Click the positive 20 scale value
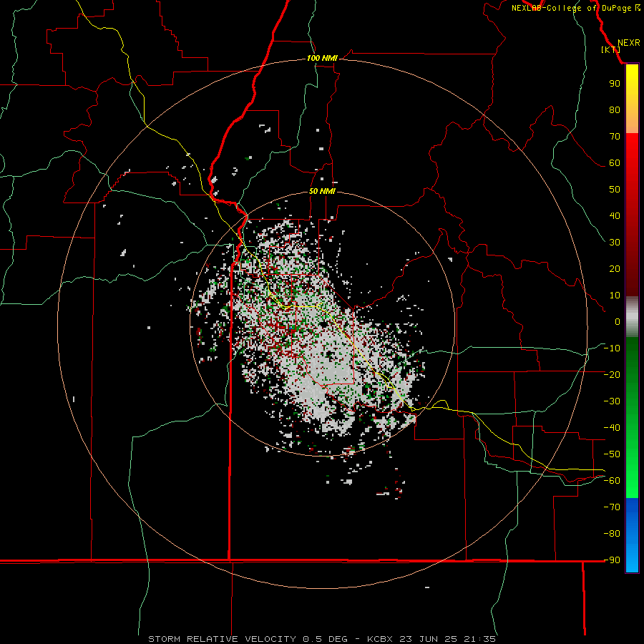 [615, 269]
